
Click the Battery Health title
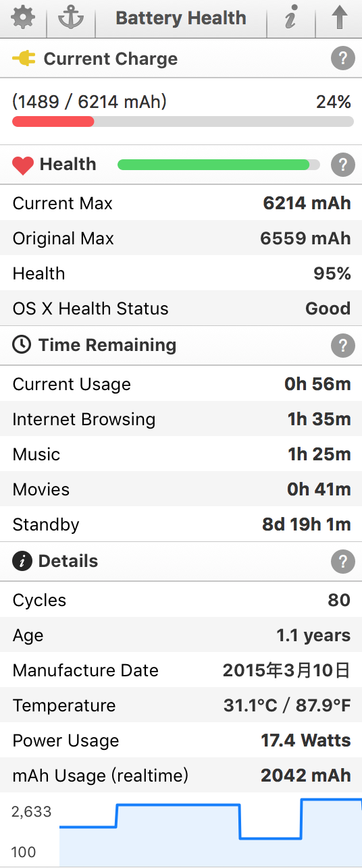[181, 18]
